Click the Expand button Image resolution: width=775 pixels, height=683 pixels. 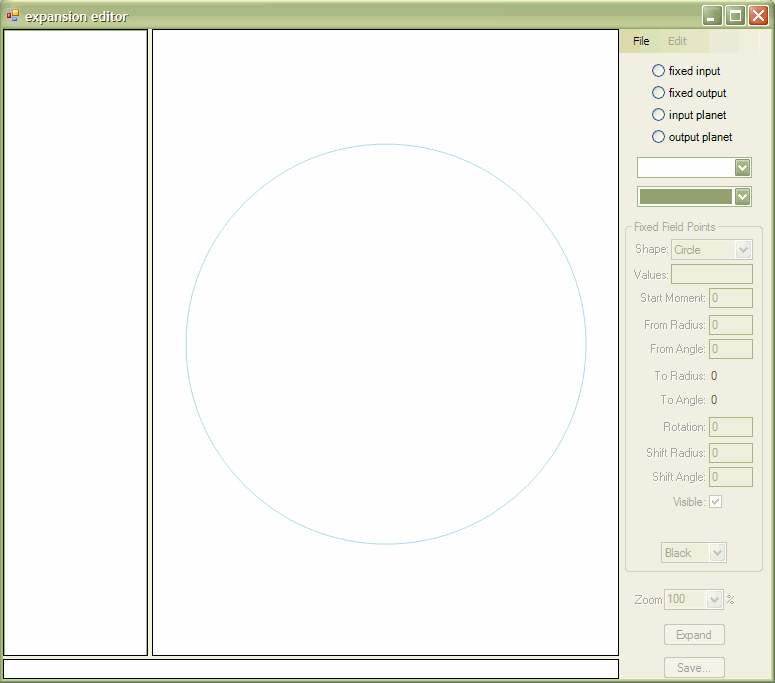pyautogui.click(x=694, y=635)
